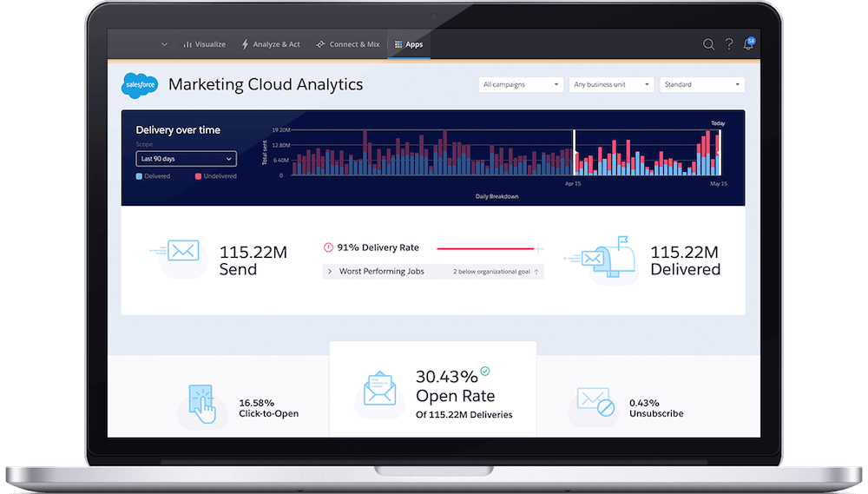Click the Send envelope icon
Screen dimensions: 868x494
point(183,252)
